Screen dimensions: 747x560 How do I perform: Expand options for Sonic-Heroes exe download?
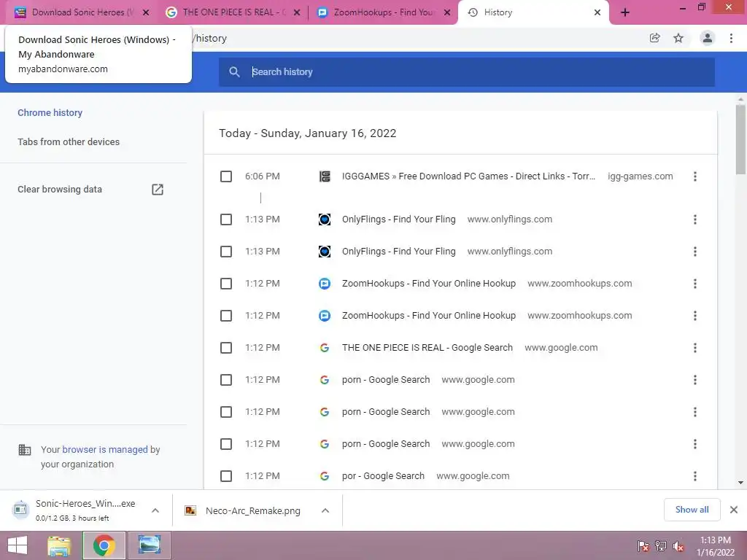click(x=155, y=510)
